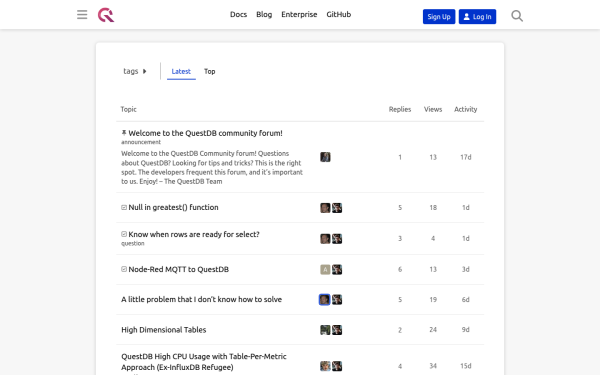Click solved icon beside Node-Red MQTT topic
This screenshot has height=375, width=600.
coord(124,269)
